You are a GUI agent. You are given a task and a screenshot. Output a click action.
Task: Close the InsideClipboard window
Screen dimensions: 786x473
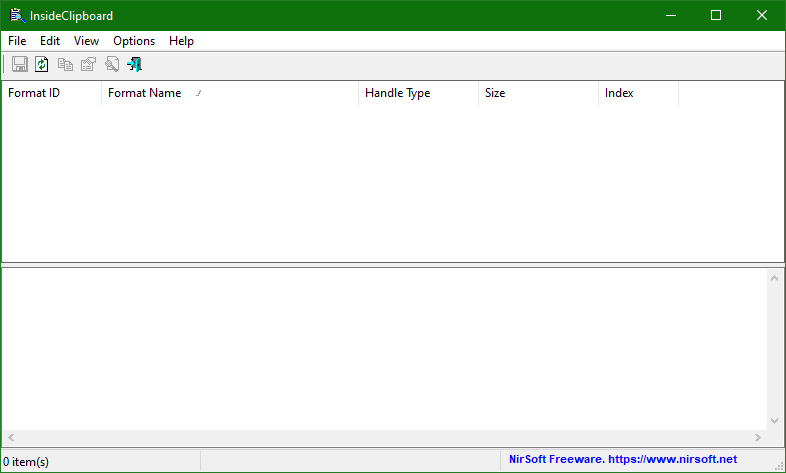[x=762, y=16]
